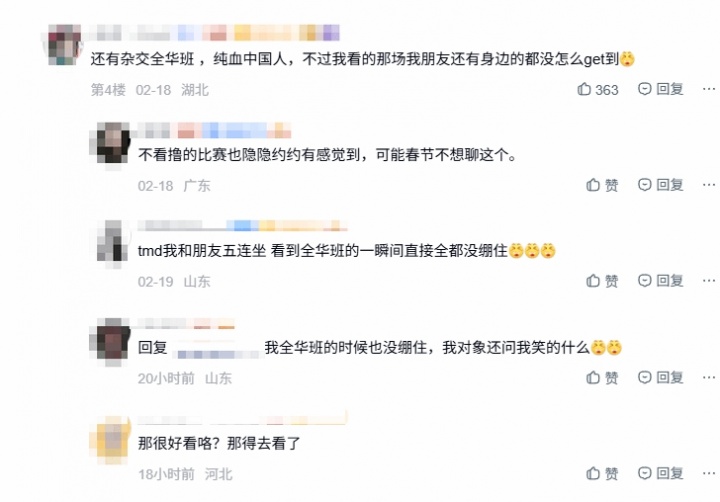720x502 pixels.
Task: Open more options on the 河北 reply
Action: click(x=709, y=473)
